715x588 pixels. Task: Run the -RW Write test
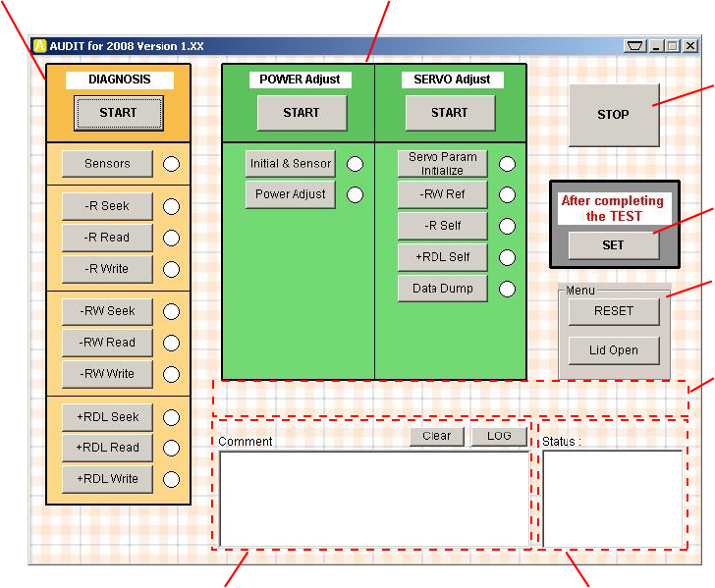click(107, 374)
